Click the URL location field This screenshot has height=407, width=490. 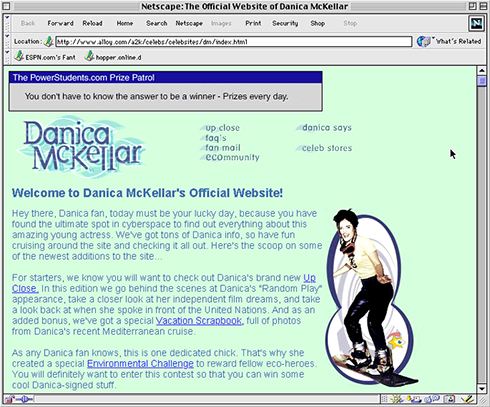234,42
